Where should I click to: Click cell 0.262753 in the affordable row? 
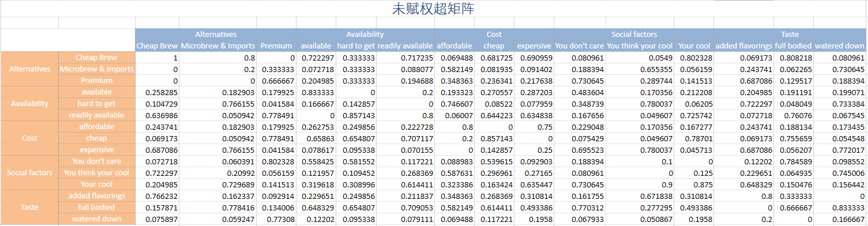tap(316, 127)
